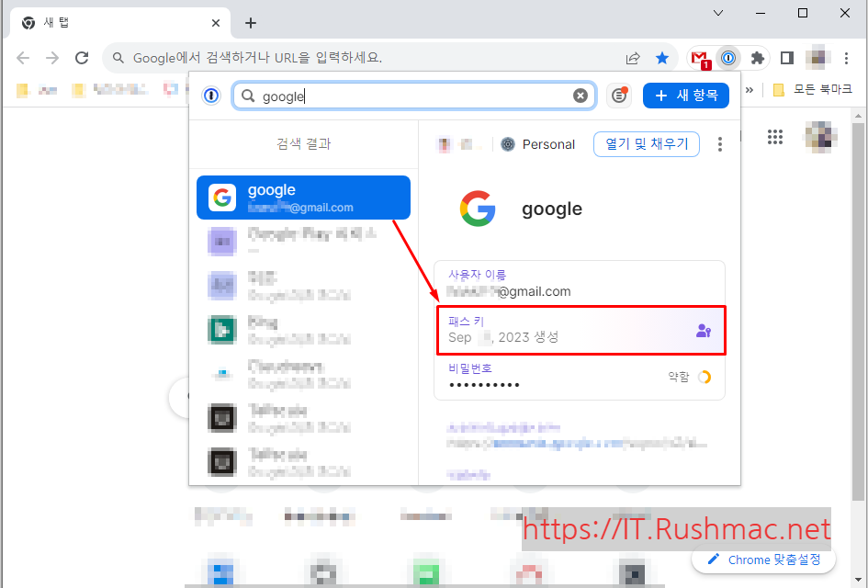The image size is (868, 588).
Task: Select the highlighted google entry in results
Action: click(x=303, y=197)
